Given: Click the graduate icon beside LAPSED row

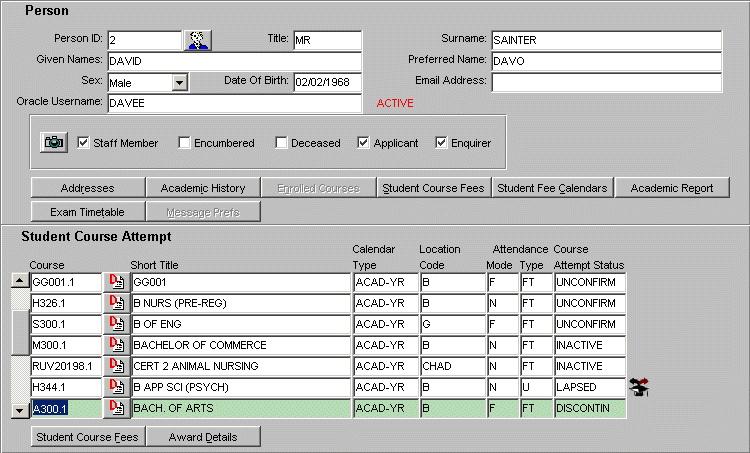Looking at the screenshot, I should (638, 386).
